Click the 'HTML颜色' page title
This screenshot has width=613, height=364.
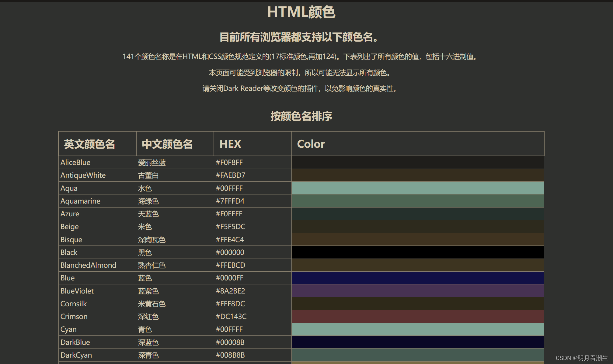(301, 12)
